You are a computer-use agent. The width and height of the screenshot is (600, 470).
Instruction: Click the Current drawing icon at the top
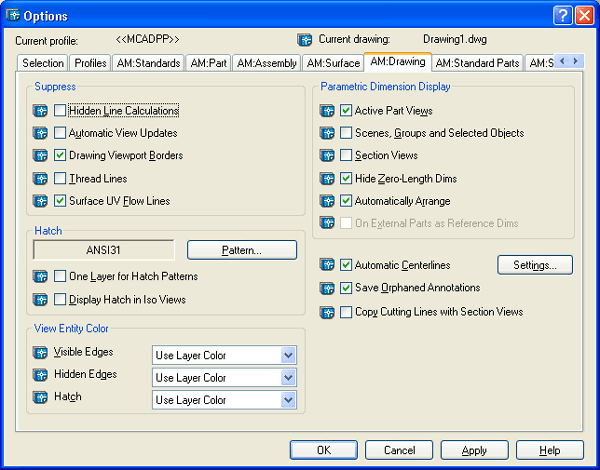(305, 40)
